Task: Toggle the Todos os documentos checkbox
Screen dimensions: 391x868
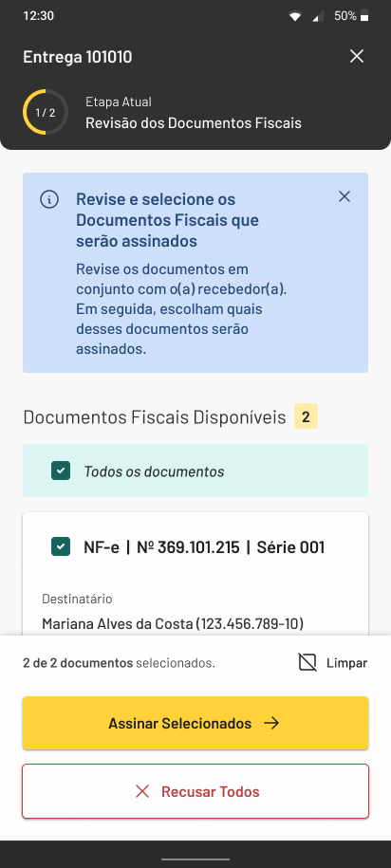Action: pos(61,471)
